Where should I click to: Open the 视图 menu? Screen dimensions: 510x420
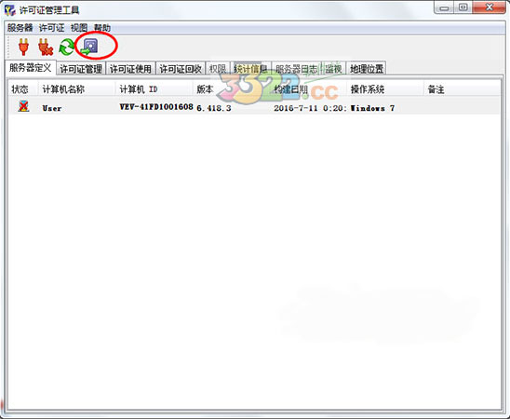coord(79,28)
